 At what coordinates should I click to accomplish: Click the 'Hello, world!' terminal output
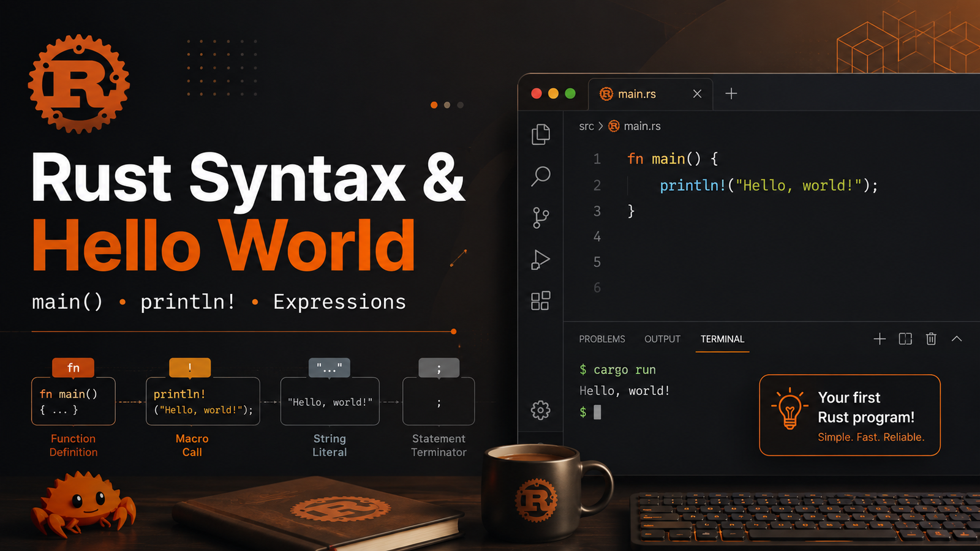pos(625,391)
